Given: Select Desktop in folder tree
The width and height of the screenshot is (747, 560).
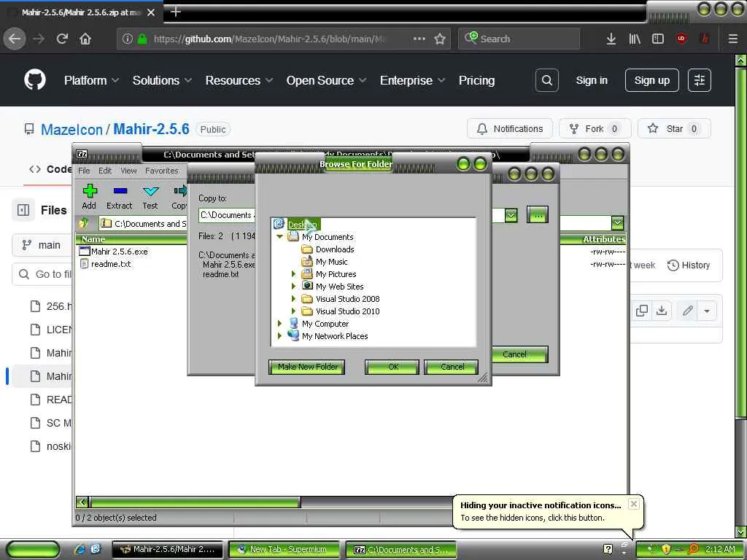Looking at the screenshot, I should tap(302, 225).
